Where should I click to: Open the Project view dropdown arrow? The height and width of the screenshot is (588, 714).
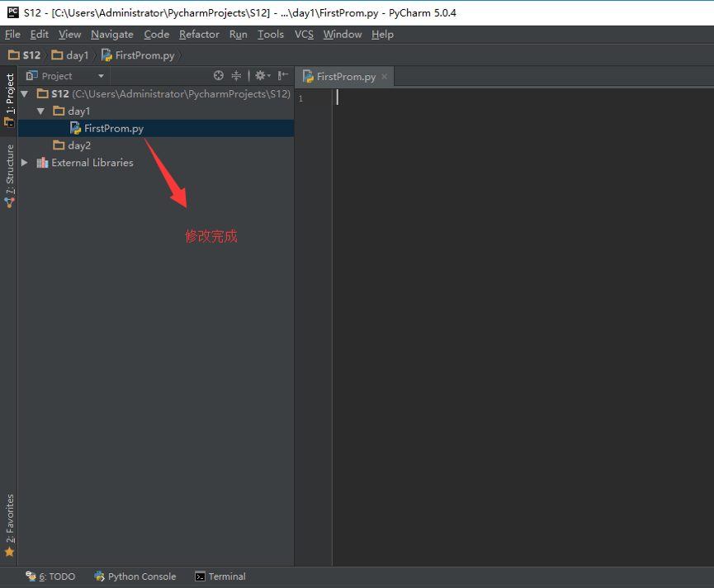(x=101, y=76)
